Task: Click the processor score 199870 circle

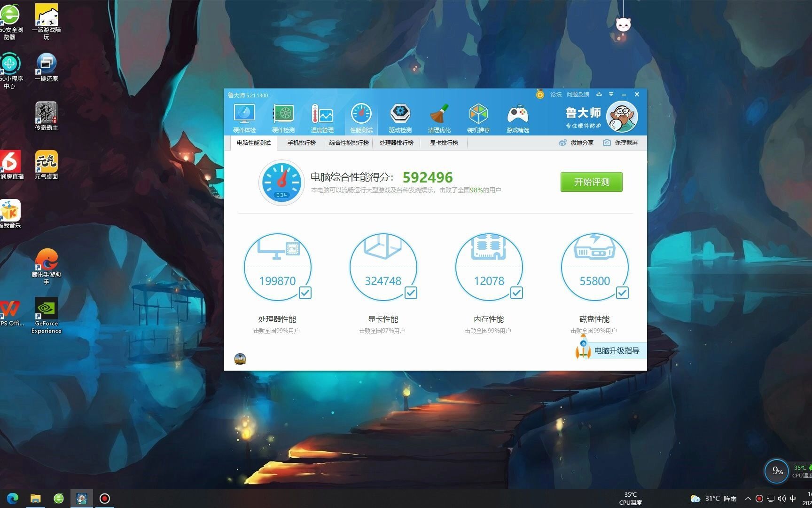Action: coord(277,267)
